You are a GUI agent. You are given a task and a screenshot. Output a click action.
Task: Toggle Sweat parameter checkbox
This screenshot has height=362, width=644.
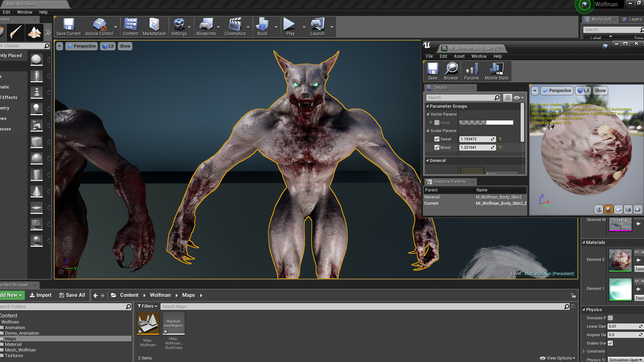[437, 139]
